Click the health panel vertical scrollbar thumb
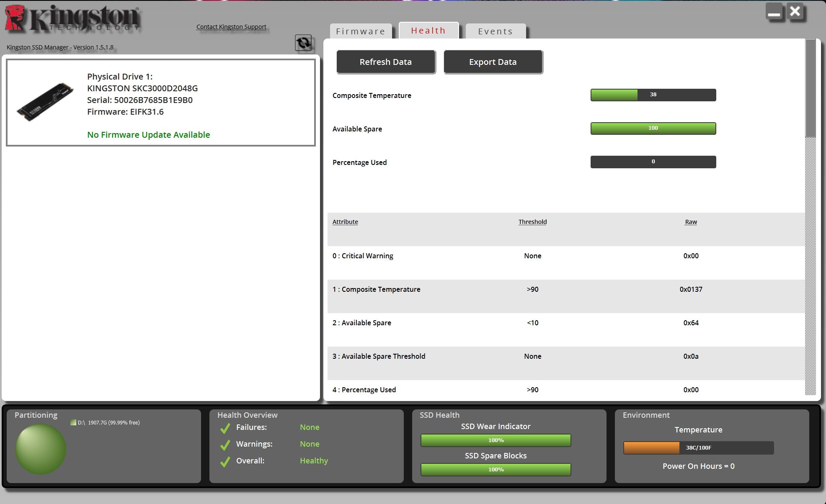This screenshot has height=504, width=826. point(811,88)
